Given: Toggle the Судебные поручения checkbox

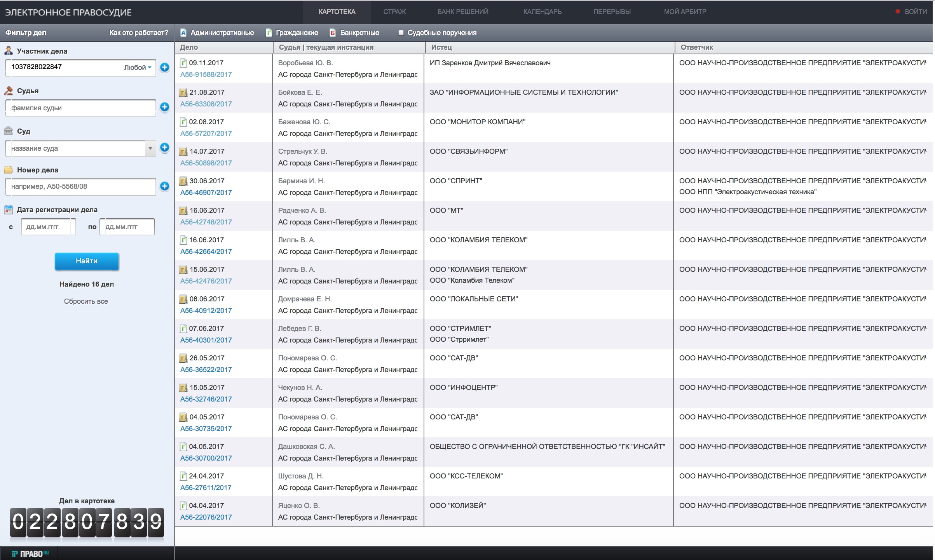Looking at the screenshot, I should coord(401,33).
